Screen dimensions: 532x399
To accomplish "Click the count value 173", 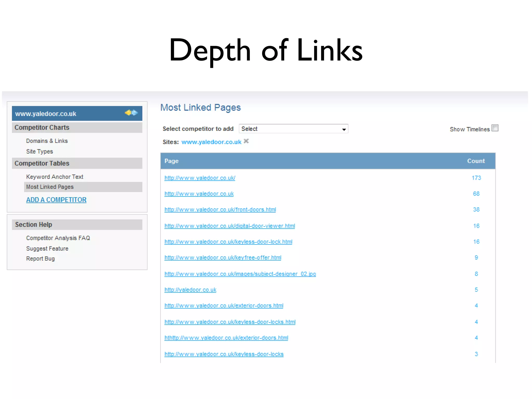I will 476,178.
